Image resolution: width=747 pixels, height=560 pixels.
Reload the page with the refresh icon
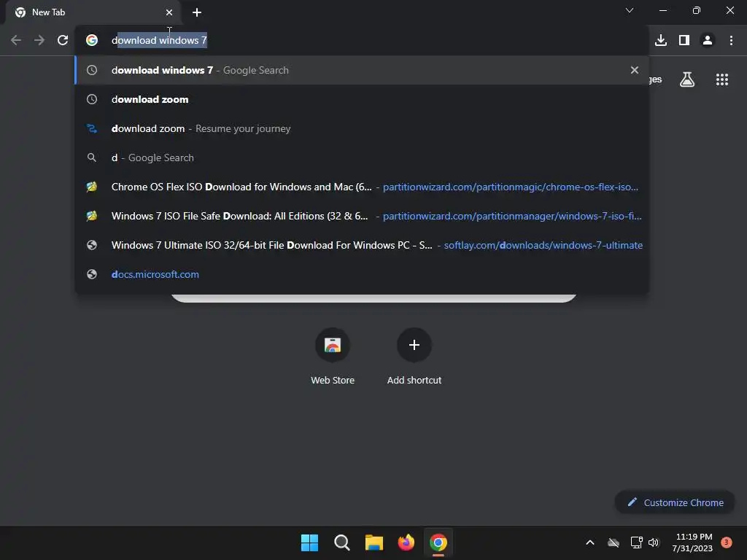pos(63,40)
